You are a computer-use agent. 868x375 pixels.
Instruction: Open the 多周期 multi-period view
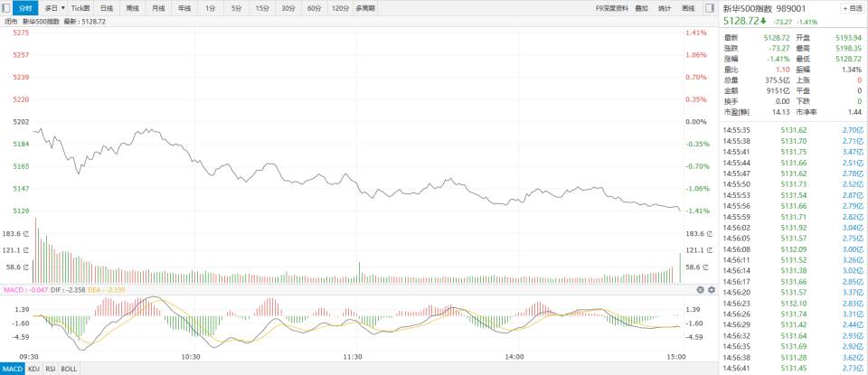365,8
